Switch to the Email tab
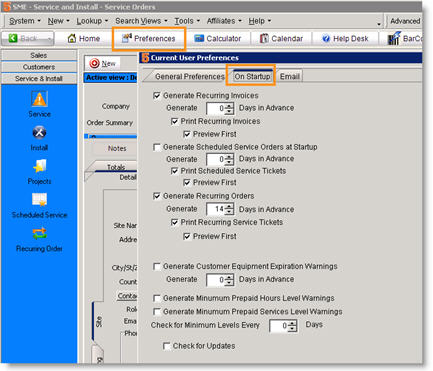433x371 pixels. click(289, 77)
